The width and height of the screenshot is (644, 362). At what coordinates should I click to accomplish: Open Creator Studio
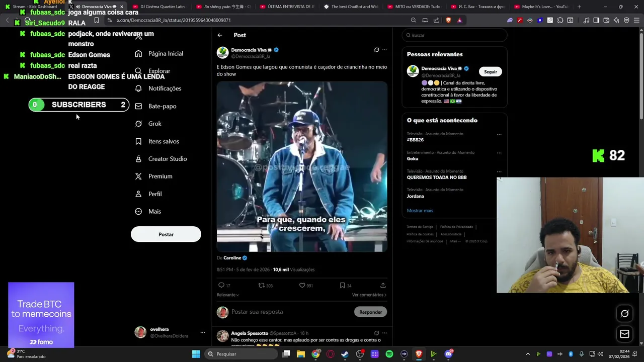161,159
